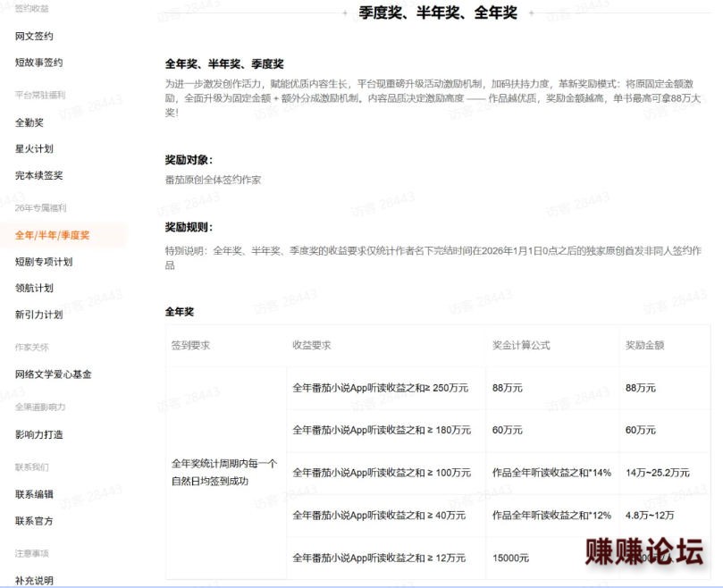The image size is (723, 588).
Task: Open the 新引力计划 entry
Action: click(x=38, y=315)
